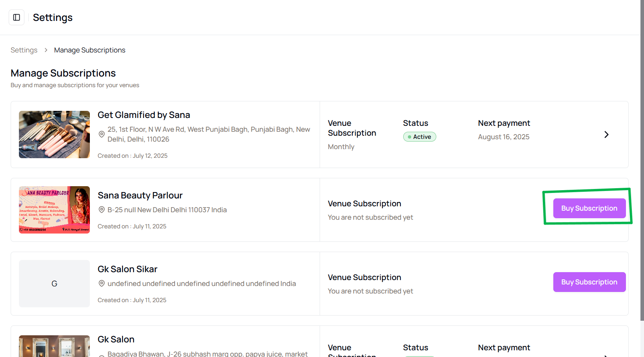This screenshot has height=357, width=644.
Task: Click the Created on July 12, 2025 text
Action: pyautogui.click(x=133, y=156)
